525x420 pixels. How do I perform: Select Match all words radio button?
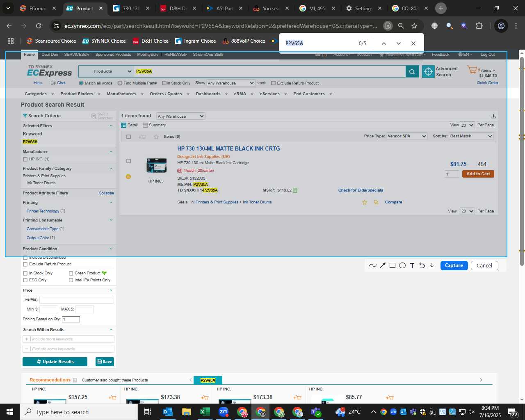pos(81,83)
